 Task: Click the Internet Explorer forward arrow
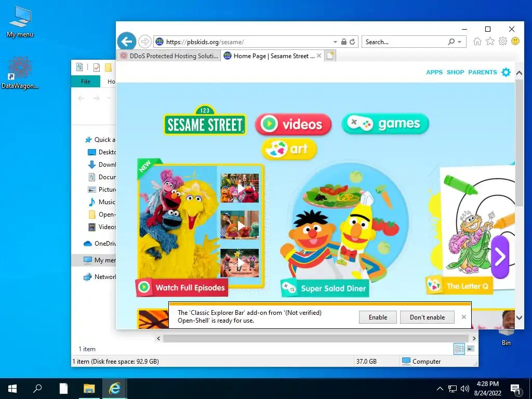(145, 42)
